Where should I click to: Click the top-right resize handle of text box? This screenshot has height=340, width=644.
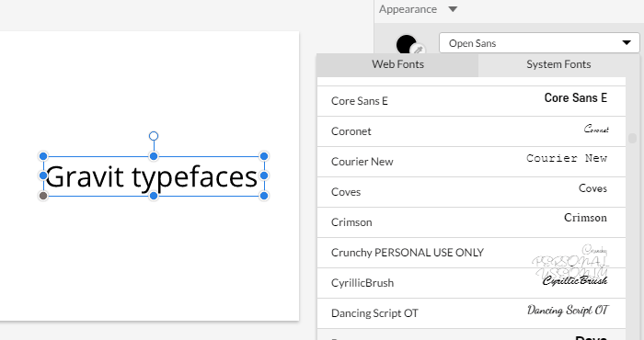click(264, 156)
